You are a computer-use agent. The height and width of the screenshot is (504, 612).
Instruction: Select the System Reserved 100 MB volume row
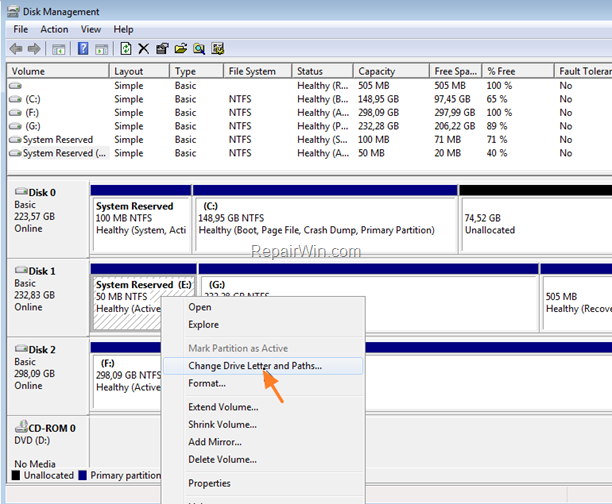(x=308, y=140)
